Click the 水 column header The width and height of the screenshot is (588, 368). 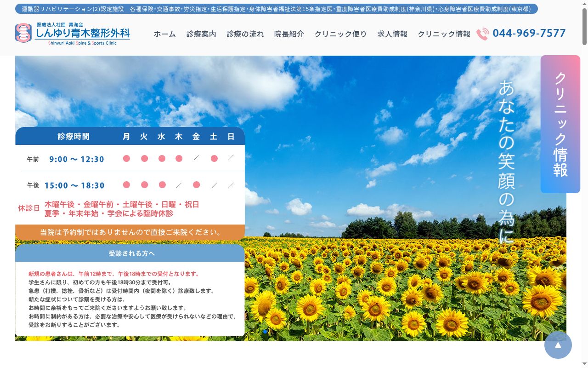click(x=161, y=137)
